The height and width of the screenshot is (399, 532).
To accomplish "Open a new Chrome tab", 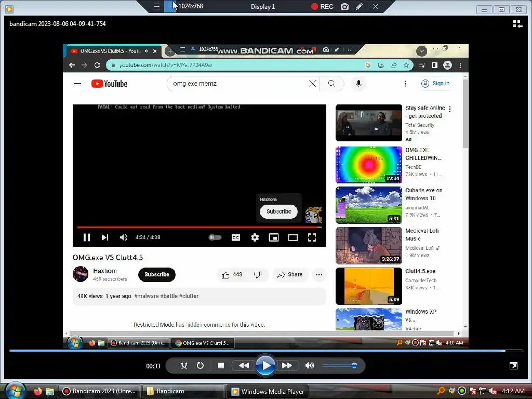I will (170, 51).
